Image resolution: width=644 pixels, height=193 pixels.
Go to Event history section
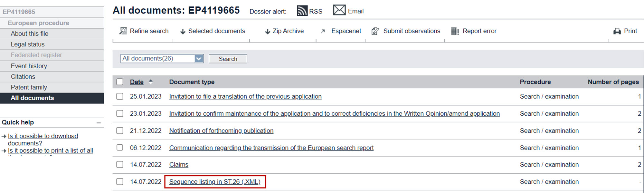pos(29,66)
